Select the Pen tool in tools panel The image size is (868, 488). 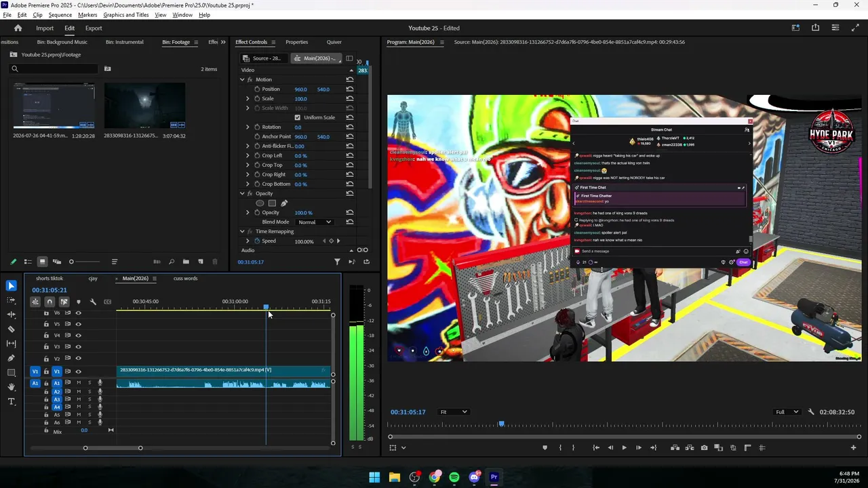(x=11, y=358)
